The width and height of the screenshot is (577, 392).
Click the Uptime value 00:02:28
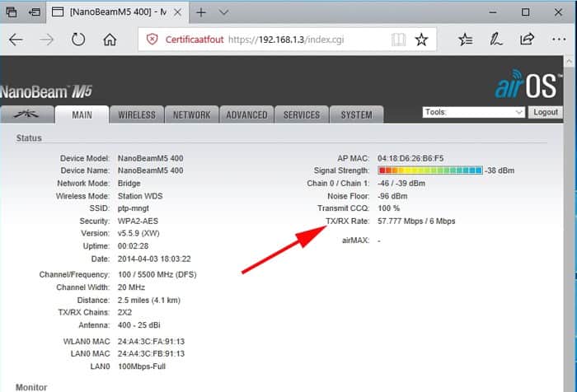click(133, 246)
